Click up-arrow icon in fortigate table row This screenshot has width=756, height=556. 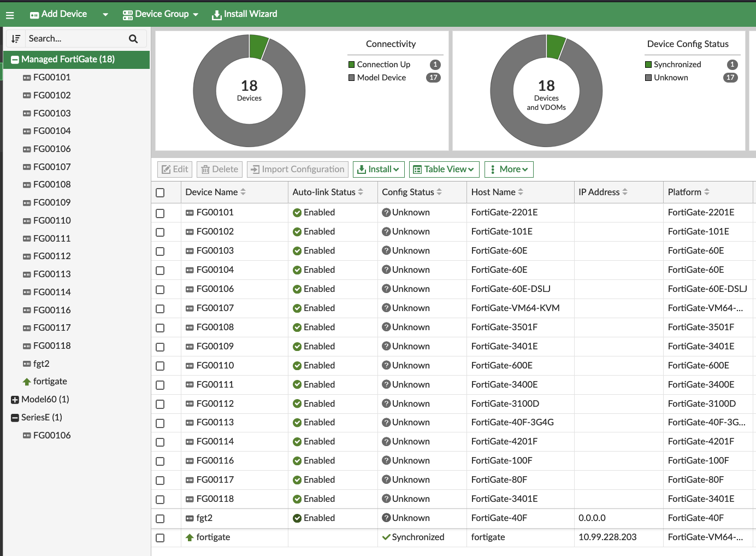click(190, 537)
